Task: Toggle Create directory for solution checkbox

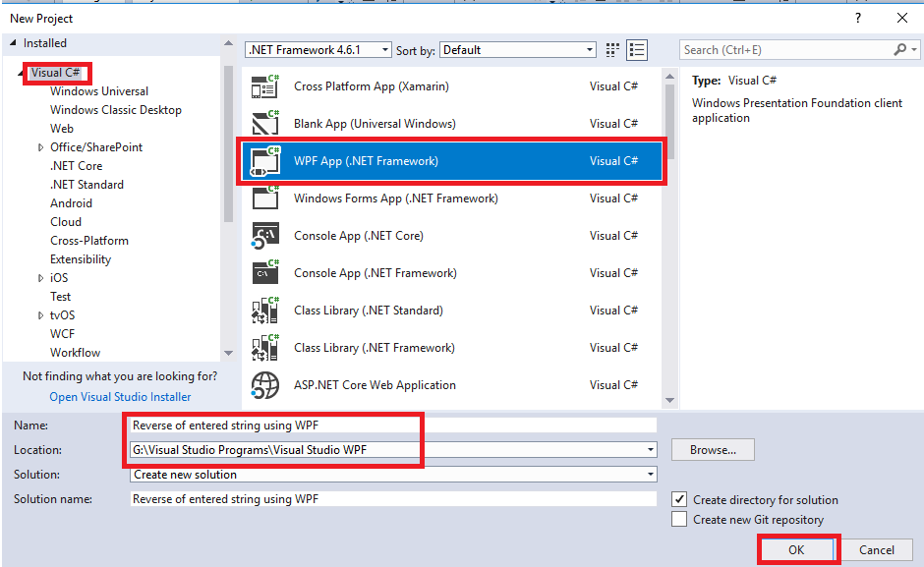Action: pyautogui.click(x=679, y=500)
